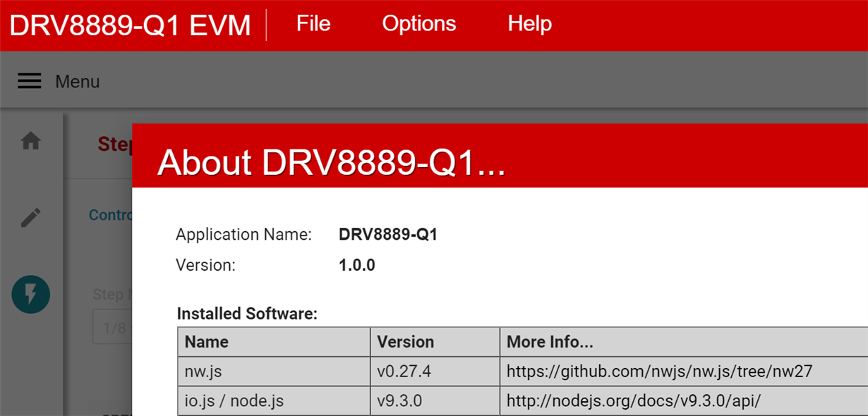Click the 1.0.0 version value
868x416 pixels.
357,266
